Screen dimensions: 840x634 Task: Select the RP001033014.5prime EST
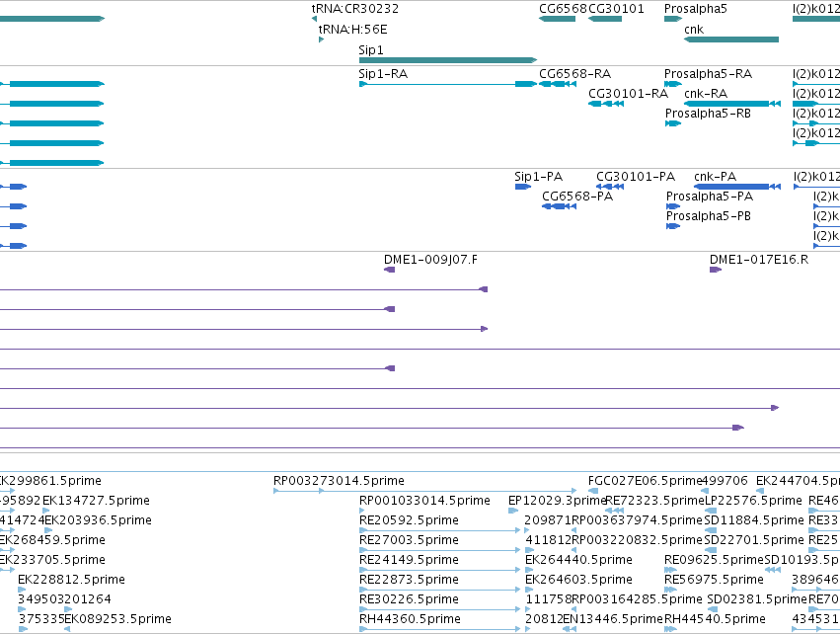(363, 511)
